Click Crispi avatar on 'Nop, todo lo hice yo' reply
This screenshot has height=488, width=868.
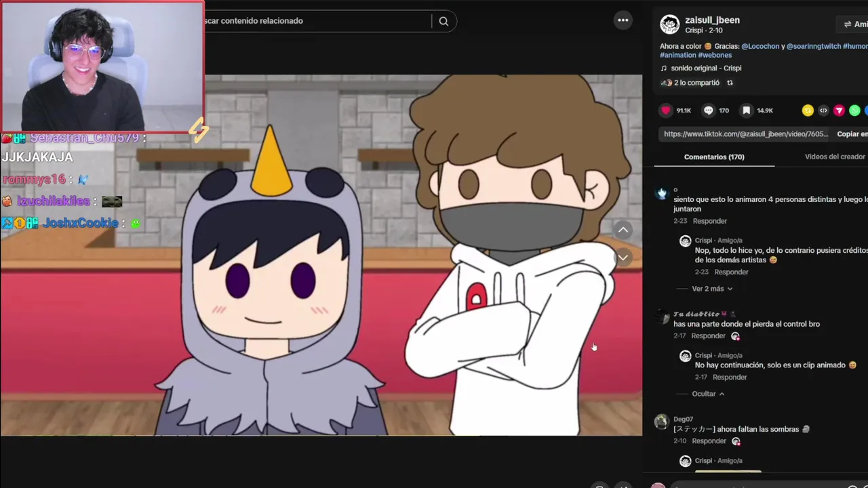(685, 241)
